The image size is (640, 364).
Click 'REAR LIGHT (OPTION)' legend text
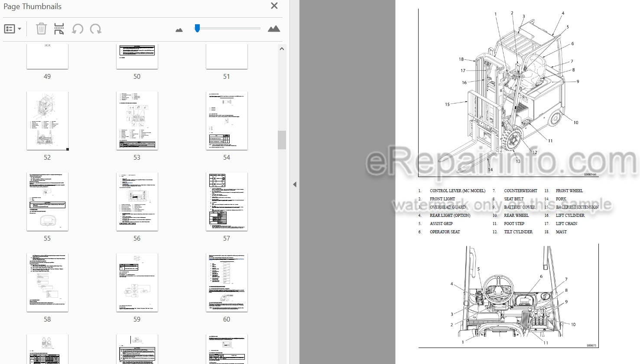[450, 216]
